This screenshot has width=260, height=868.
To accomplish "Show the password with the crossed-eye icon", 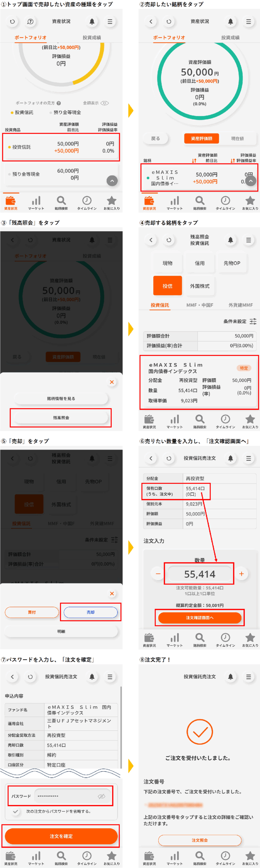I will point(101,796).
